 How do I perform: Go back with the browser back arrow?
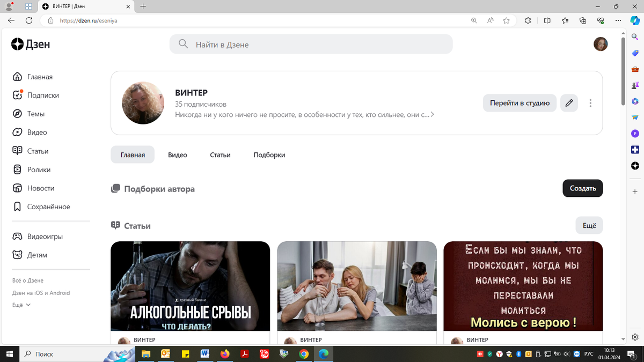(11, 20)
